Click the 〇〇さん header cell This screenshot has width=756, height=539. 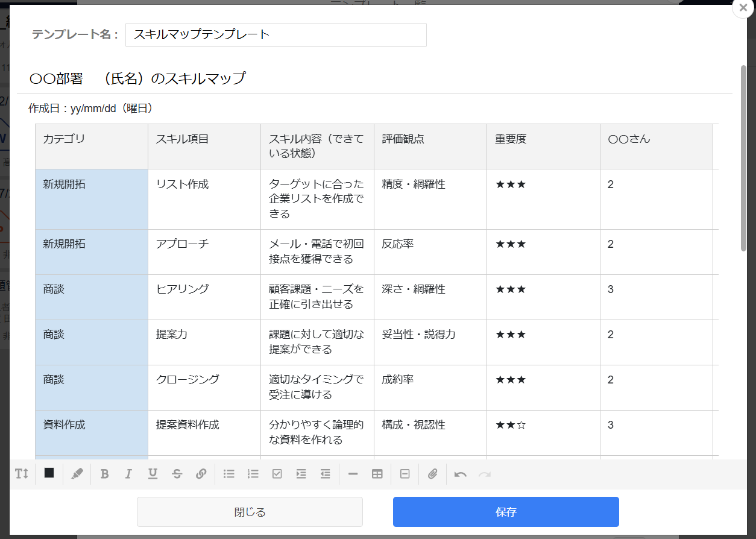[657, 147]
